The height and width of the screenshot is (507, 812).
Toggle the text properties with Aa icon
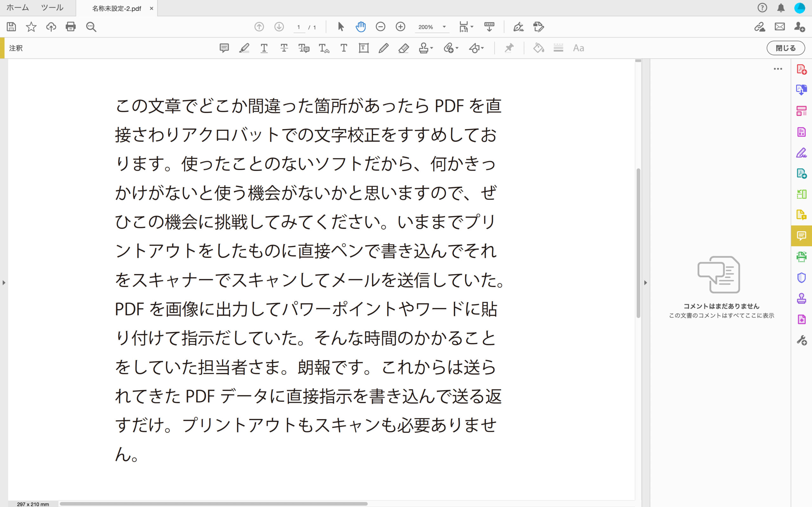[579, 48]
